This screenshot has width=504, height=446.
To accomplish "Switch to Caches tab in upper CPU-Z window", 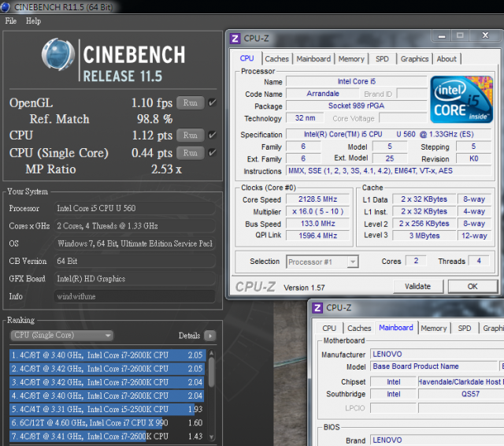I will click(x=276, y=59).
